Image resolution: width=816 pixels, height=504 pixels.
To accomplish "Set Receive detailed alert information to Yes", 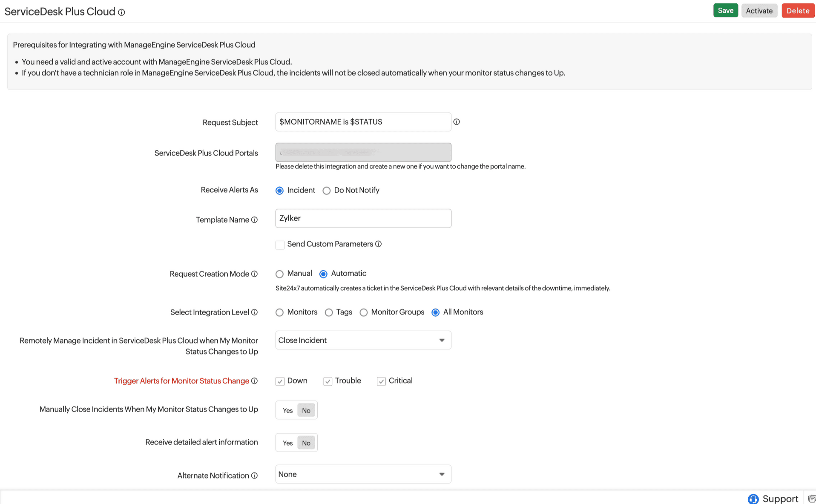I will coord(287,443).
